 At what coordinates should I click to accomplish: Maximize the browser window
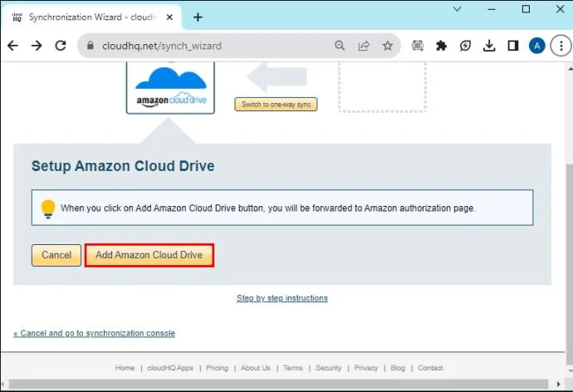point(526,9)
